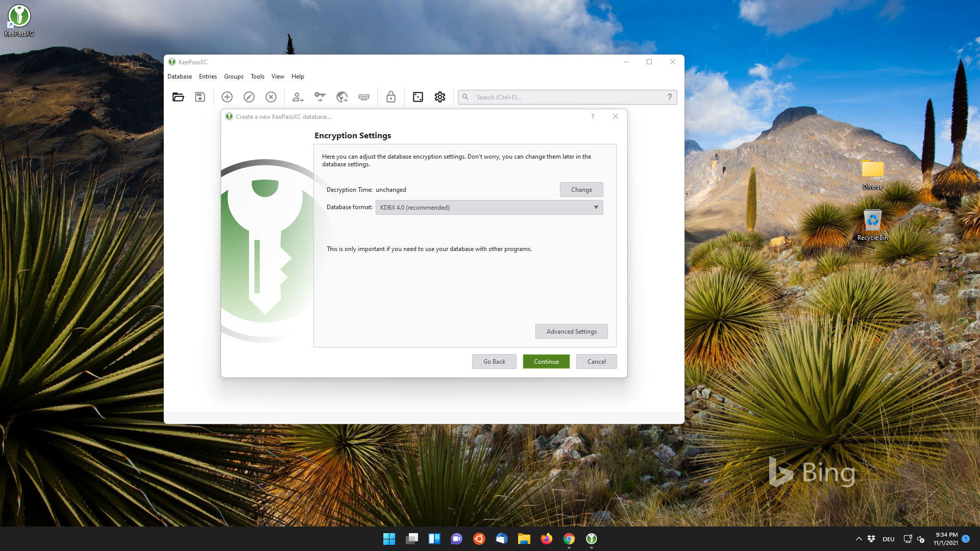
Task: Open the Help menu
Action: [x=298, y=77]
